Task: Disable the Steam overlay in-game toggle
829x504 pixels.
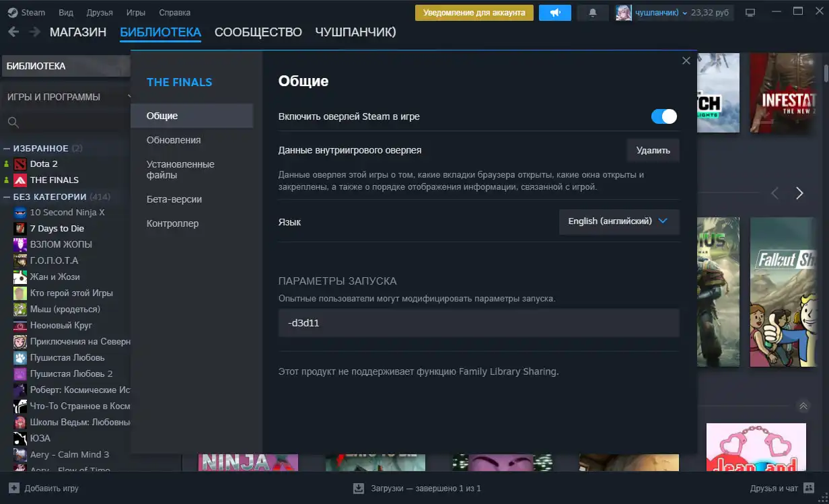Action: (x=664, y=116)
